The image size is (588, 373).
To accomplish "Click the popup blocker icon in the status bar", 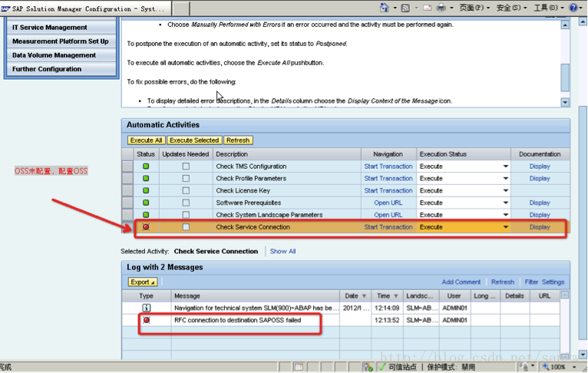I will tap(299, 367).
